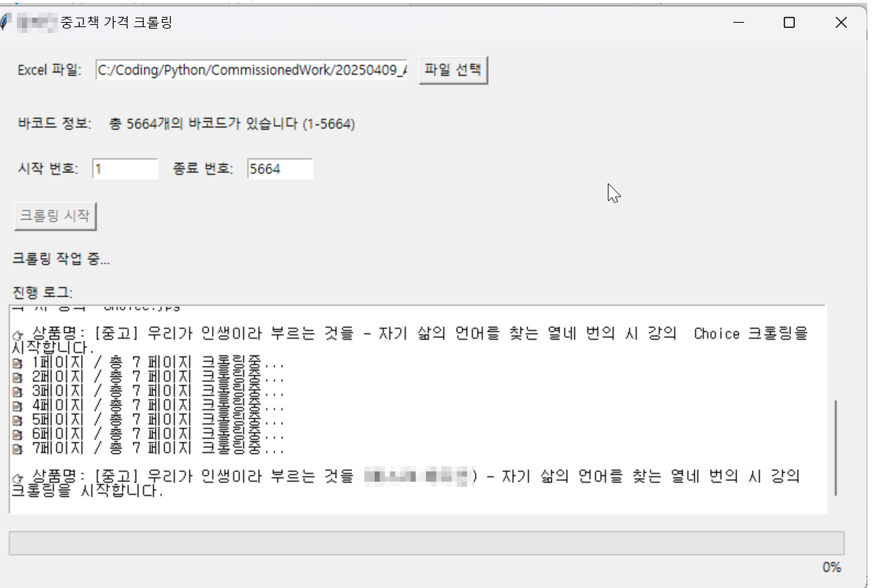Click the page icon beside the 7페이지 log line

(x=18, y=449)
